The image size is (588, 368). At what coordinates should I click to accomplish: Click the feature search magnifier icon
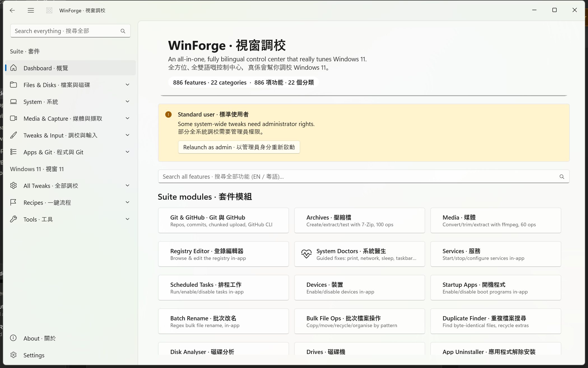tap(562, 177)
